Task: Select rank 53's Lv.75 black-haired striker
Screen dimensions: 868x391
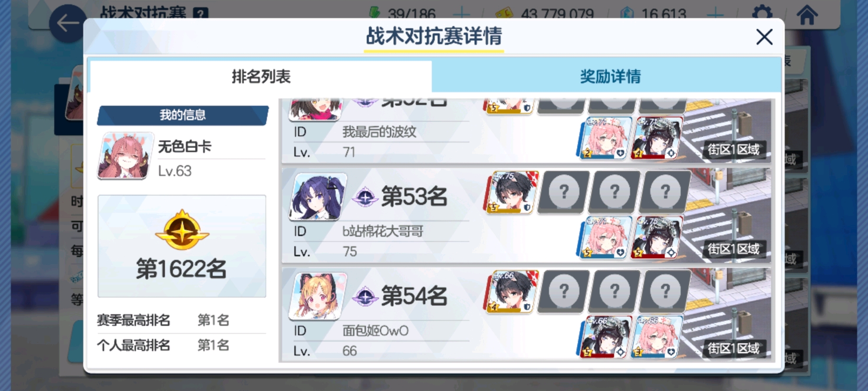Action: pos(511,192)
